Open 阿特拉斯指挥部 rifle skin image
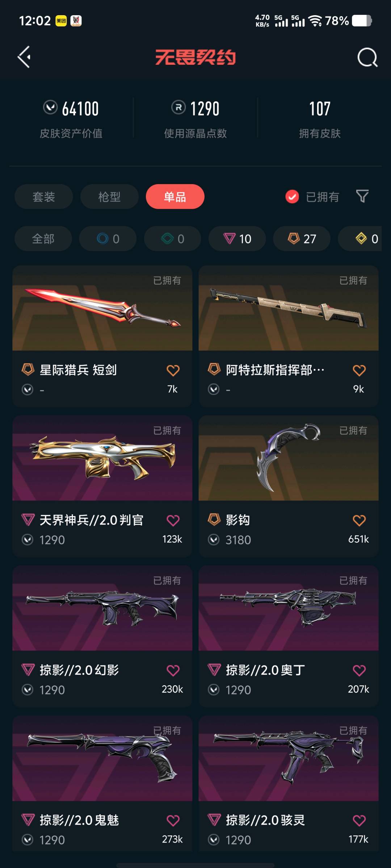391x868 pixels. (x=289, y=308)
